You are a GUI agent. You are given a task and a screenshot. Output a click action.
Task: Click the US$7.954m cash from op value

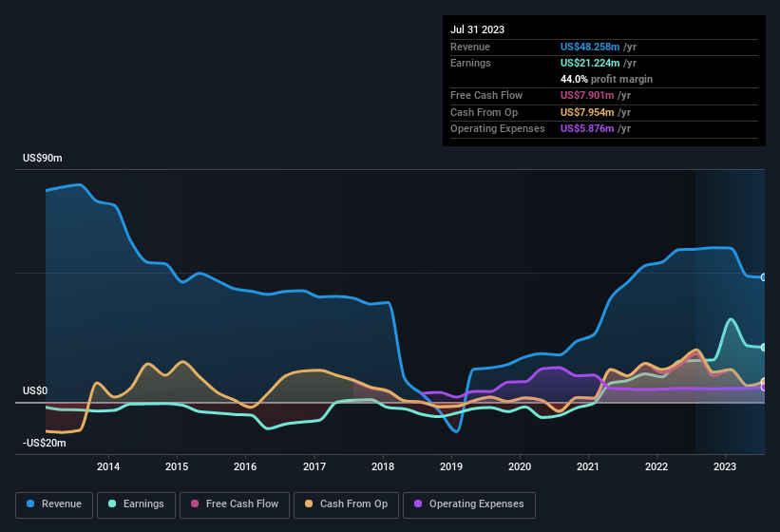587,112
